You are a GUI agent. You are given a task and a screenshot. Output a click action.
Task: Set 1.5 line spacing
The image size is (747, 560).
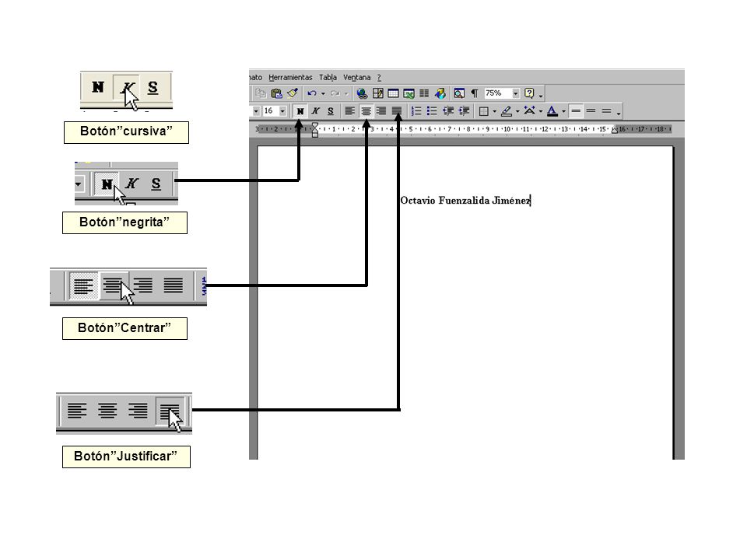(x=591, y=111)
